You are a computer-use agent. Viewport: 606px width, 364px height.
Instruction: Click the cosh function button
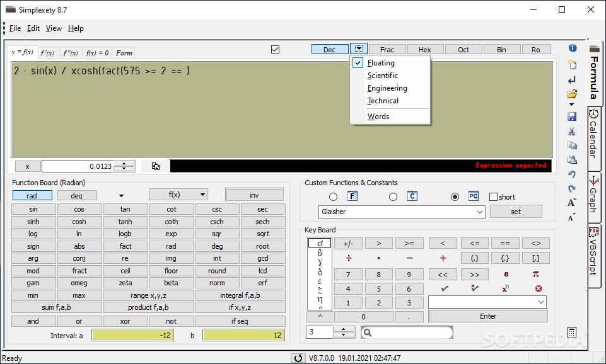point(79,222)
